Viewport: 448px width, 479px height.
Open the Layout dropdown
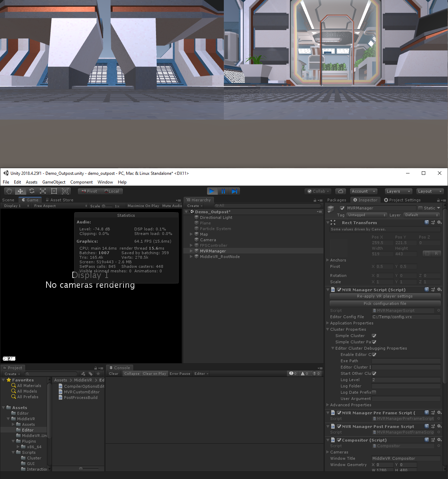pyautogui.click(x=430, y=191)
